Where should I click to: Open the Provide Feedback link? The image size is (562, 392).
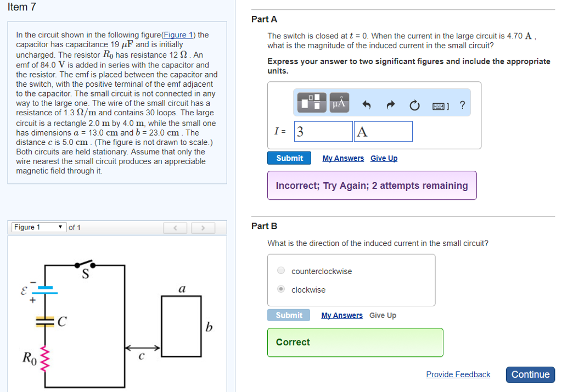458,374
